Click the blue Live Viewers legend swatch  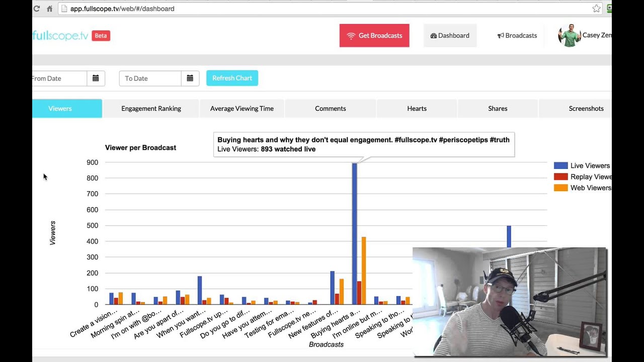tap(560, 166)
